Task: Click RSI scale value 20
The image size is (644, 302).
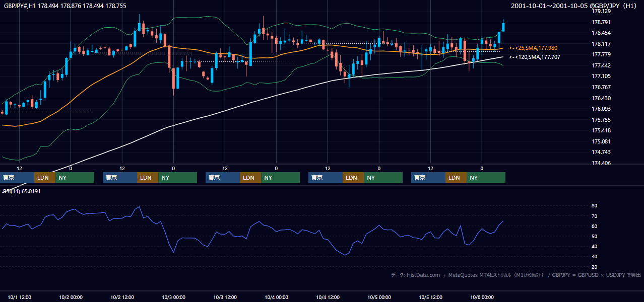Action: point(594,267)
